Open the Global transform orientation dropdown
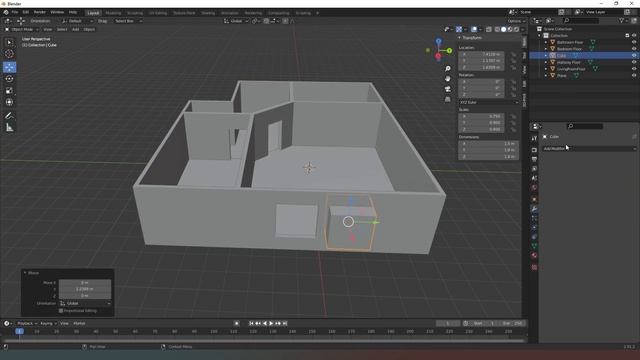 pyautogui.click(x=236, y=21)
